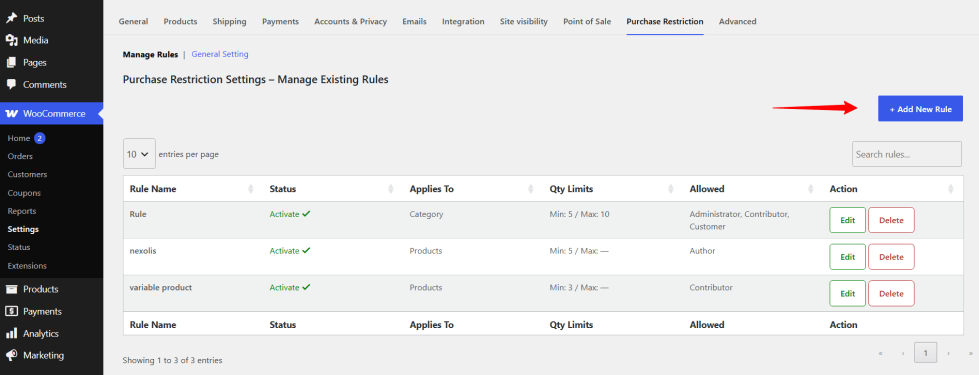Sort by Action column arrows

950,189
